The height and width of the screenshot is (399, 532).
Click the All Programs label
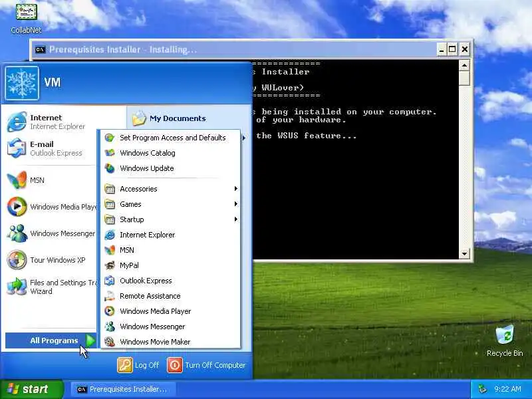[x=54, y=340]
